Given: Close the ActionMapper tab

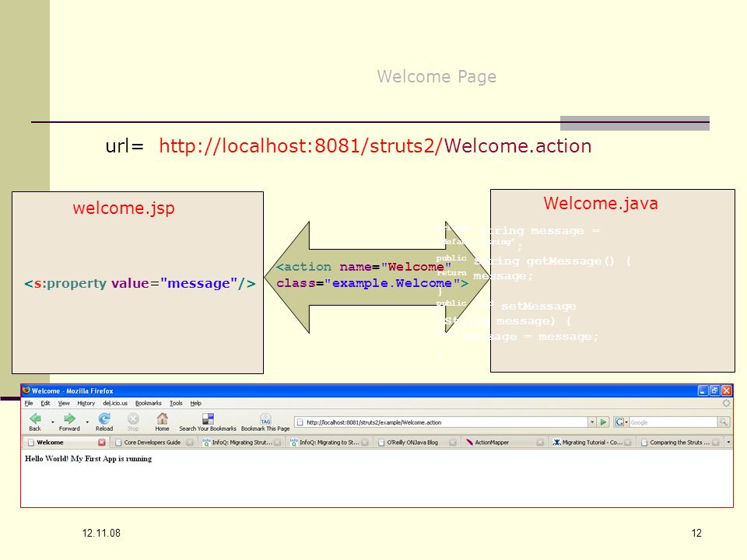Looking at the screenshot, I should [x=540, y=443].
